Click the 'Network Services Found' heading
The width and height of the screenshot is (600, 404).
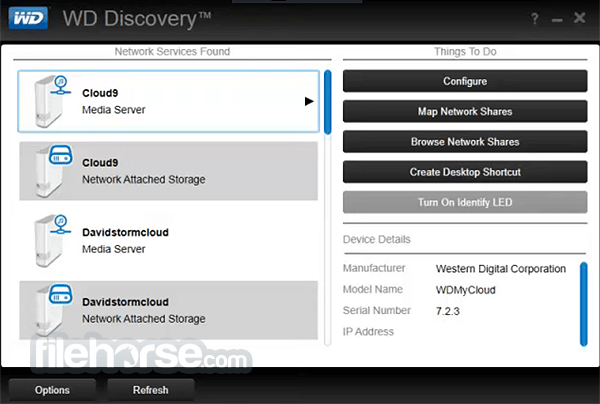[x=172, y=52]
